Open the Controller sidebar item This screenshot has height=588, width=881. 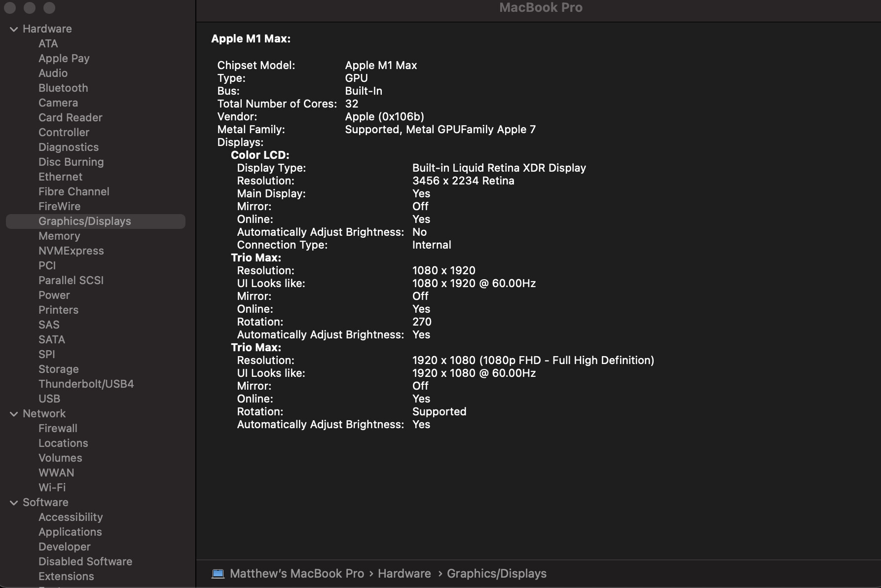coord(64,133)
